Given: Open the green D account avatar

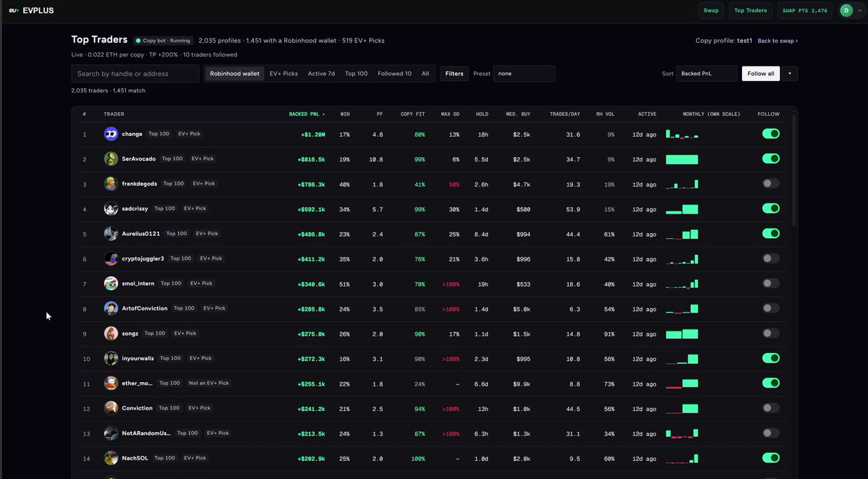Looking at the screenshot, I should [846, 10].
